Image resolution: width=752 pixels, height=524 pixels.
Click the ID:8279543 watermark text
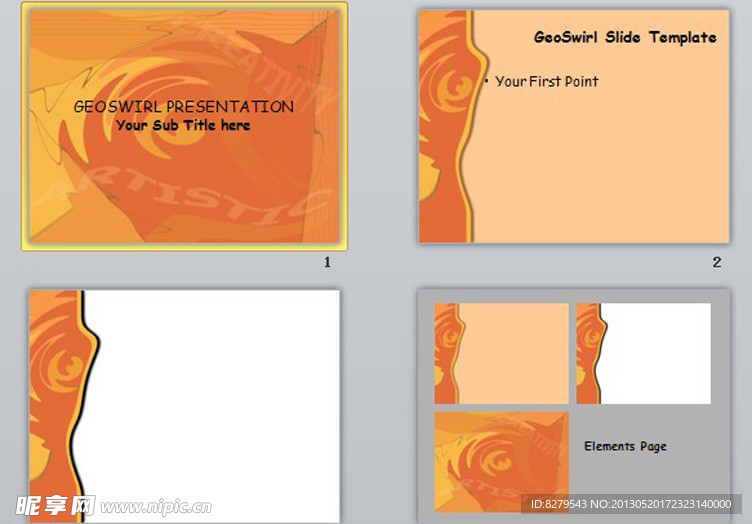pyautogui.click(x=631, y=504)
